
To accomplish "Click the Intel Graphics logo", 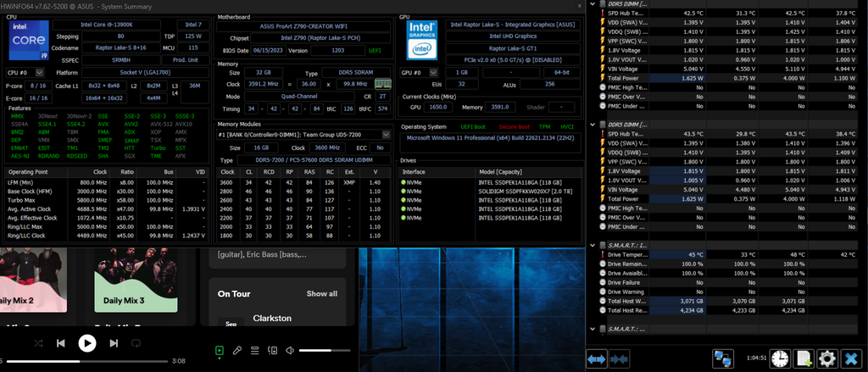I will click(422, 40).
